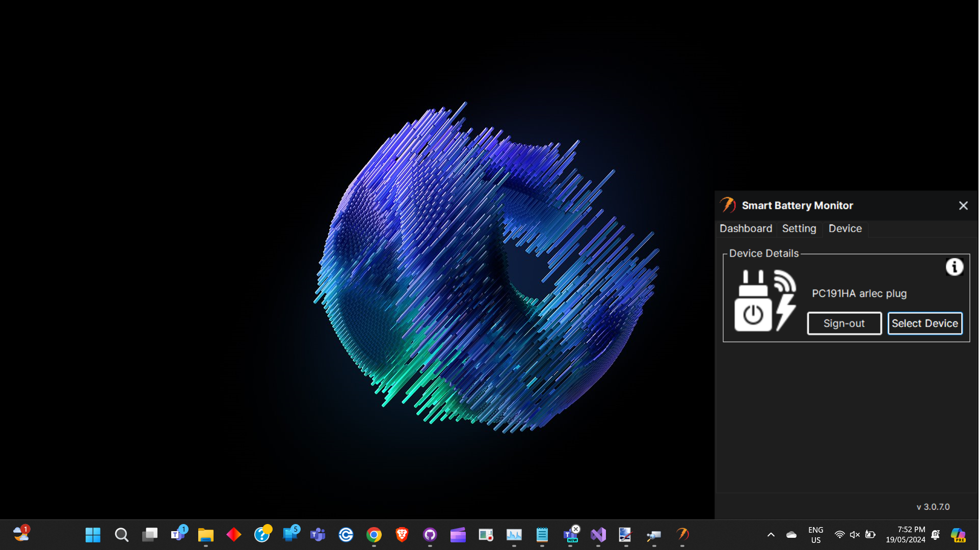Open Google Chrome from the taskbar

click(x=374, y=534)
